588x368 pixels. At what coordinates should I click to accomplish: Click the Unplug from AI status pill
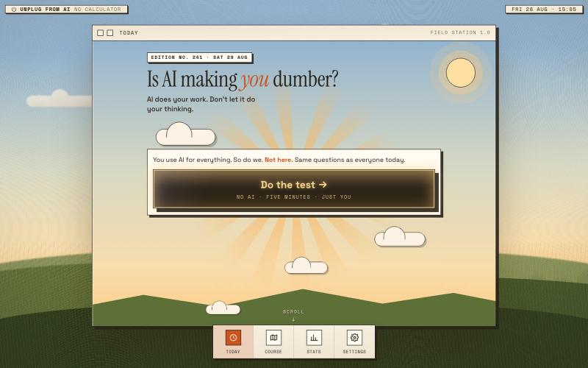click(66, 9)
